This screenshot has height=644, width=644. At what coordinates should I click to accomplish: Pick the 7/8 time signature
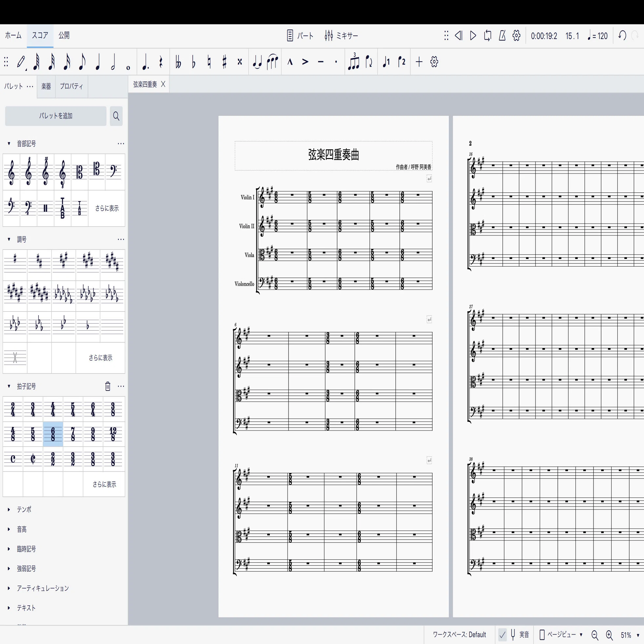pyautogui.click(x=73, y=434)
